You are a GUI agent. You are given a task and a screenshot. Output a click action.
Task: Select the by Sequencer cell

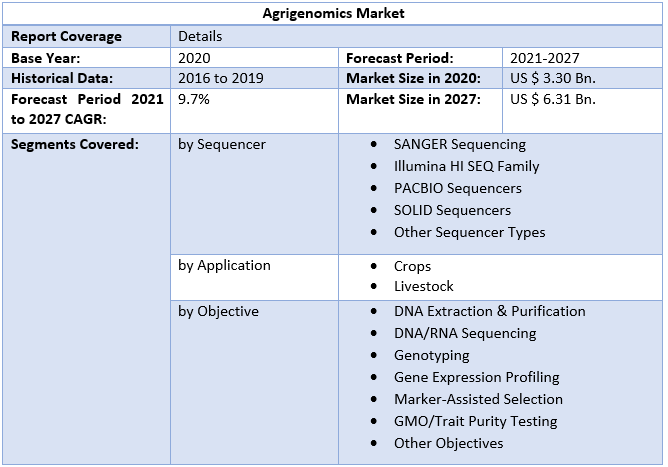point(222,144)
